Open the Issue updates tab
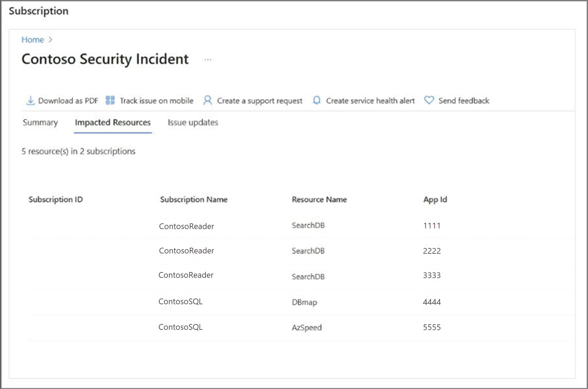The width and height of the screenshot is (588, 389). tap(193, 122)
